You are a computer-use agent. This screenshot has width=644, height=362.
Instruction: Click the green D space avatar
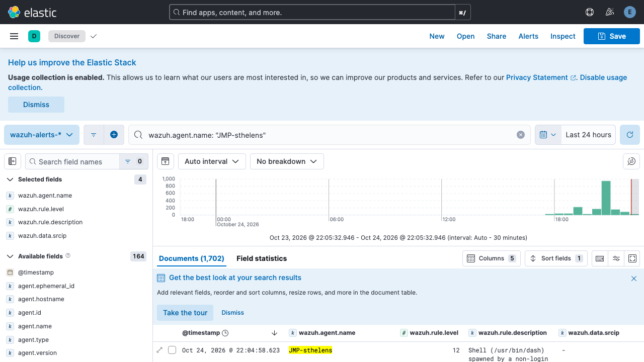click(34, 36)
